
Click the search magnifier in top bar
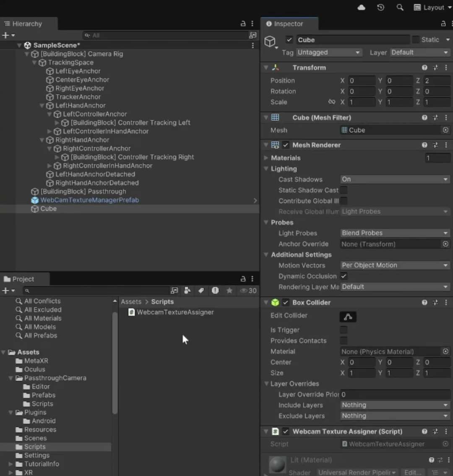[400, 8]
